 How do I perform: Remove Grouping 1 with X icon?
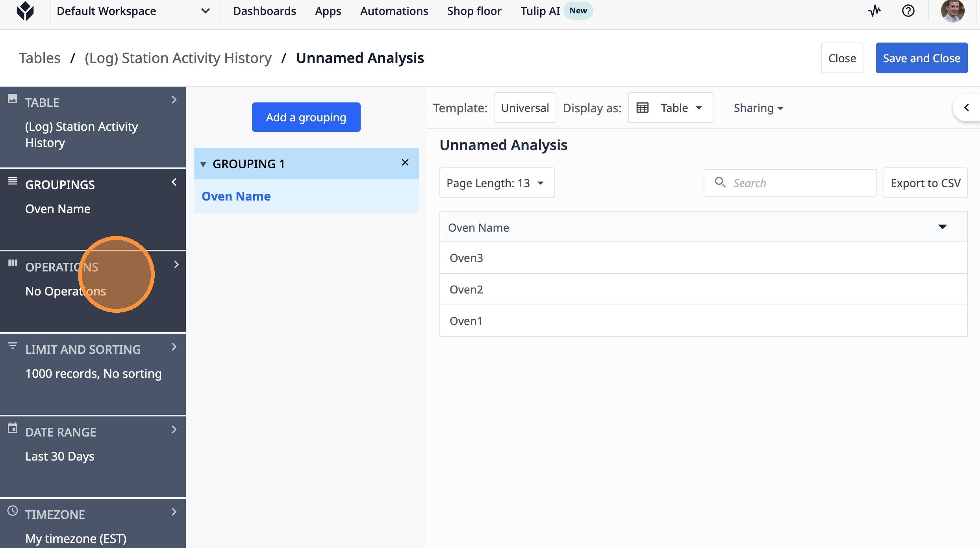pos(405,163)
